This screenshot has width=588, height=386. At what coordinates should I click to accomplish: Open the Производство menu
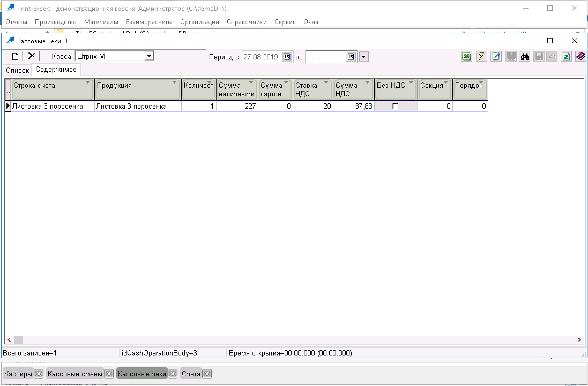click(x=56, y=22)
